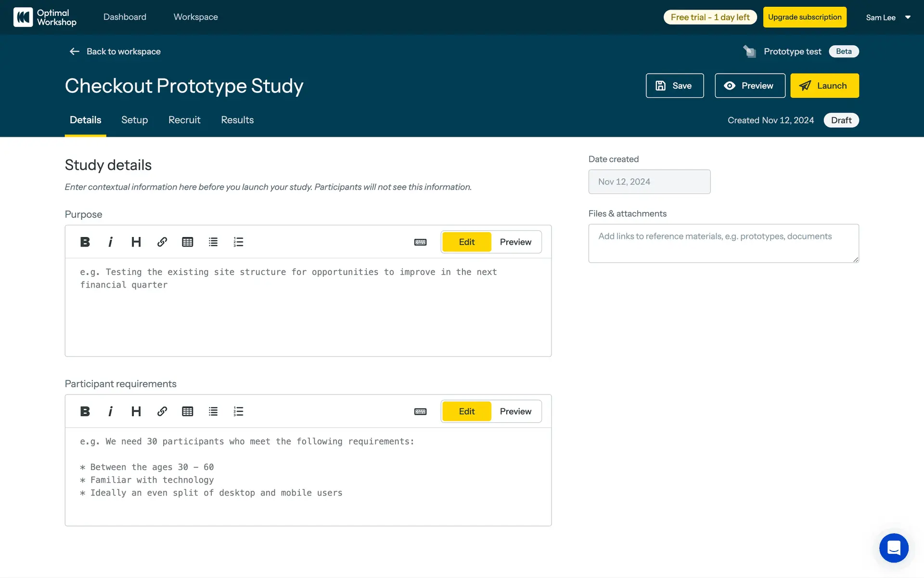Screen dimensions: 924x578
Task: Switch Participant requirements to Preview mode
Action: [x=515, y=411]
